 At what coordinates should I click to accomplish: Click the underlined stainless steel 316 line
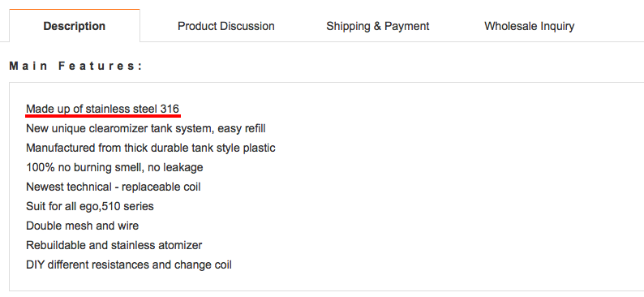pos(102,109)
